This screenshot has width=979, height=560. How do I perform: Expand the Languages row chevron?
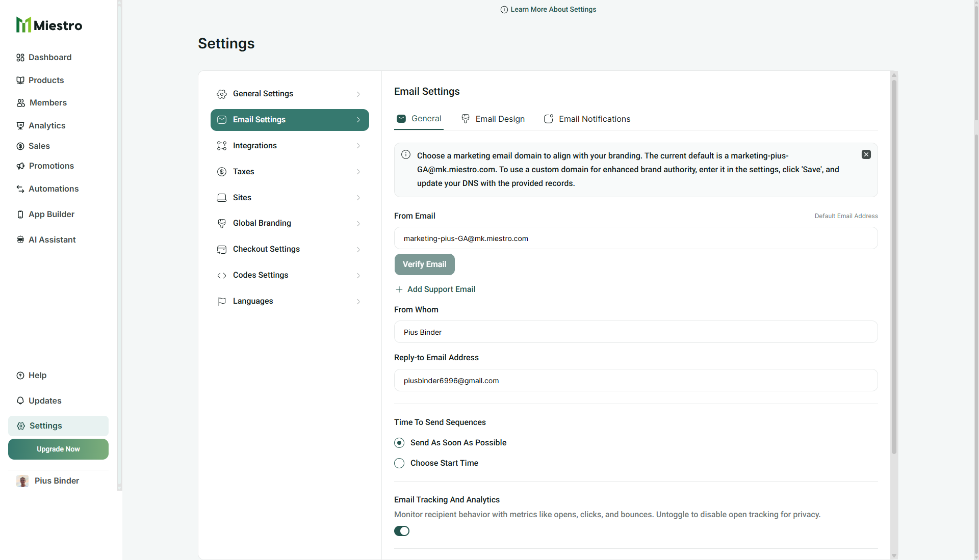click(x=358, y=302)
